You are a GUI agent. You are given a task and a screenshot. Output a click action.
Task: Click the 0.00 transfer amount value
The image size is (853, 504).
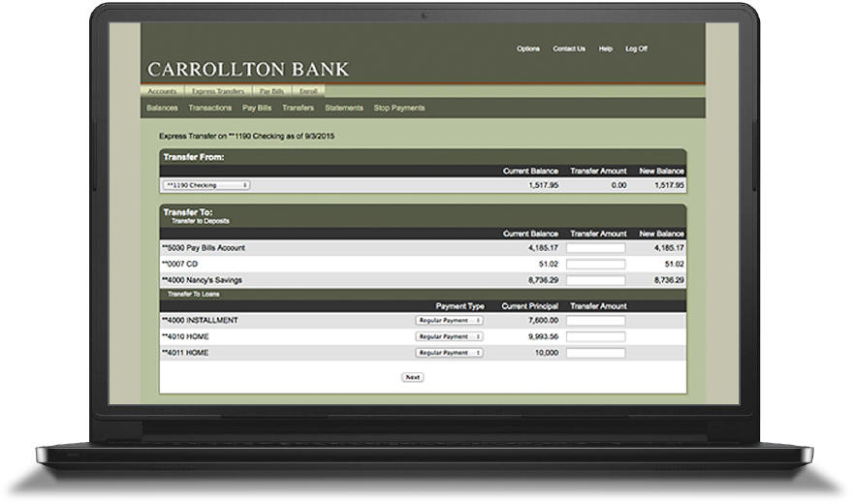coord(618,185)
